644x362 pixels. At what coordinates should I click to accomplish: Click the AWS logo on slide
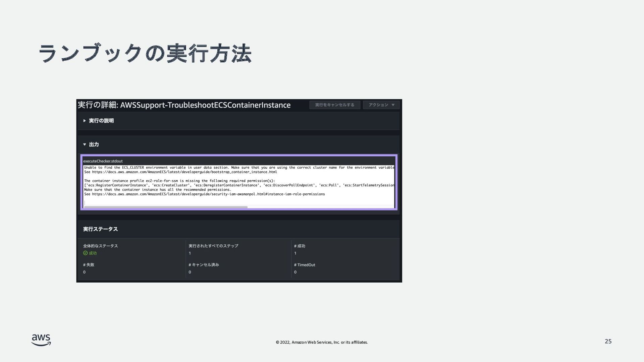[41, 340]
